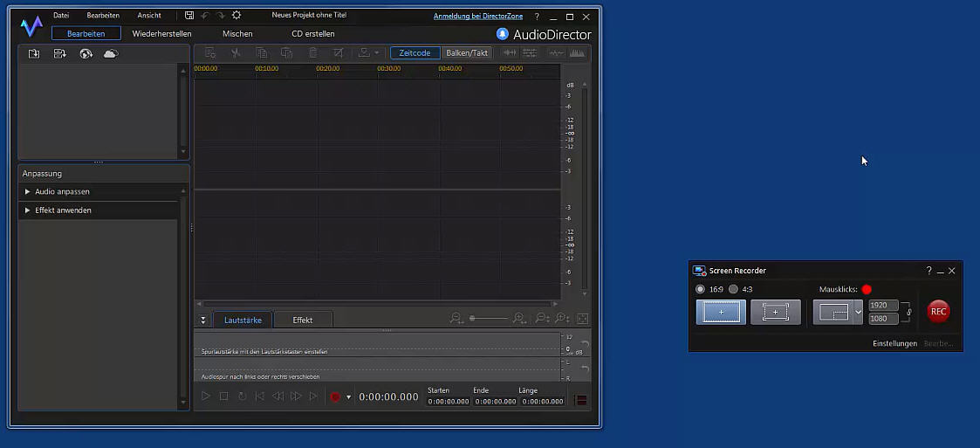Click the help question mark in AudioDirector
Screen dimensions: 980x448
pos(537,17)
